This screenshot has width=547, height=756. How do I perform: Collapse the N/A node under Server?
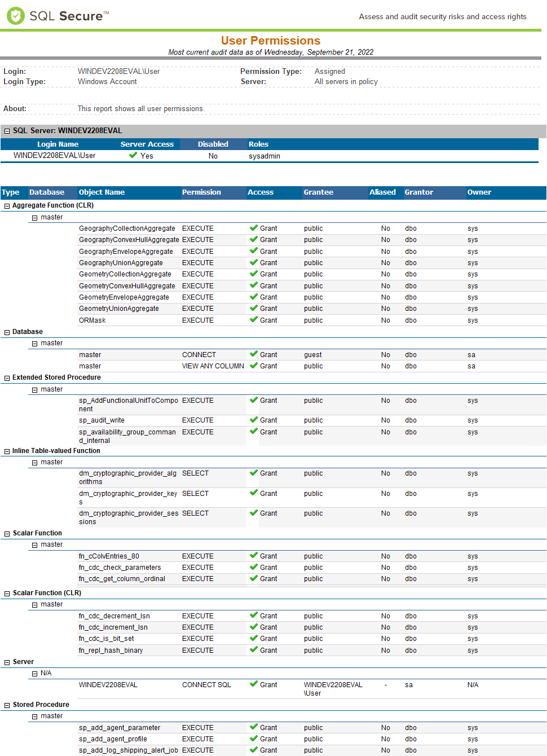34,674
